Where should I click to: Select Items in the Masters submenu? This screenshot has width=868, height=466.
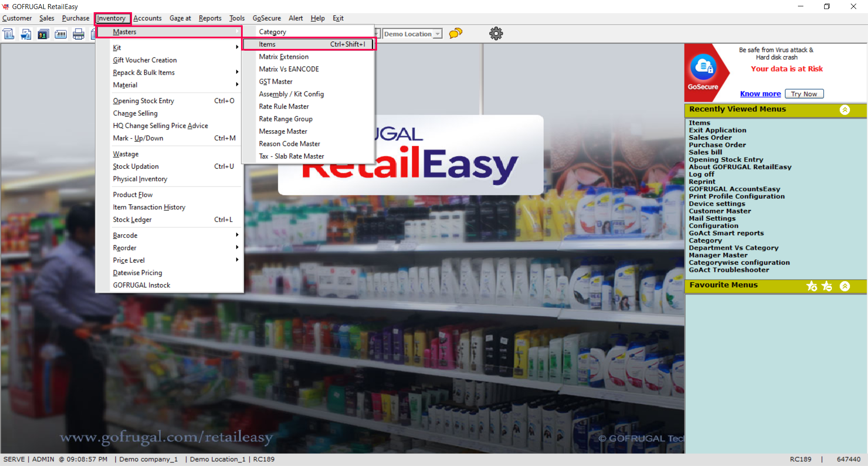[x=309, y=44]
